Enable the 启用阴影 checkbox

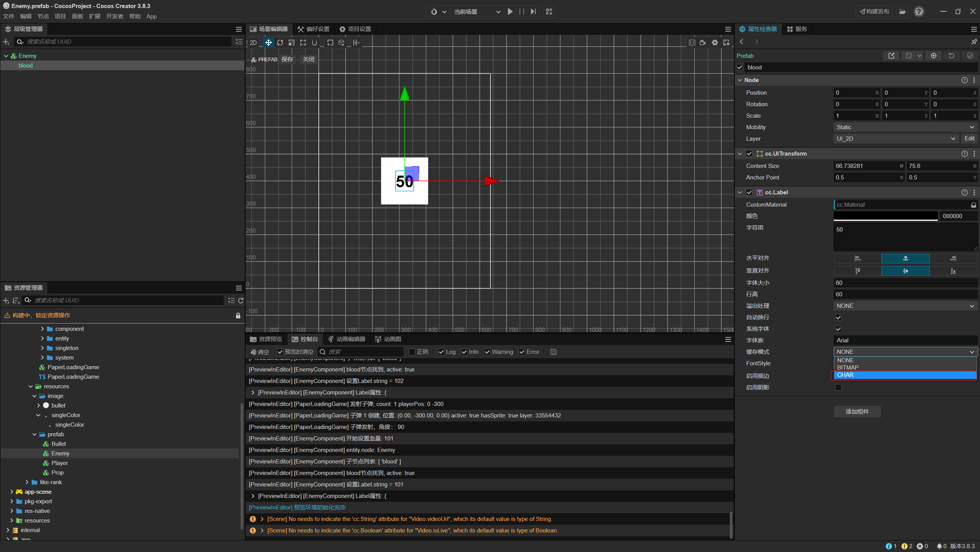point(838,388)
